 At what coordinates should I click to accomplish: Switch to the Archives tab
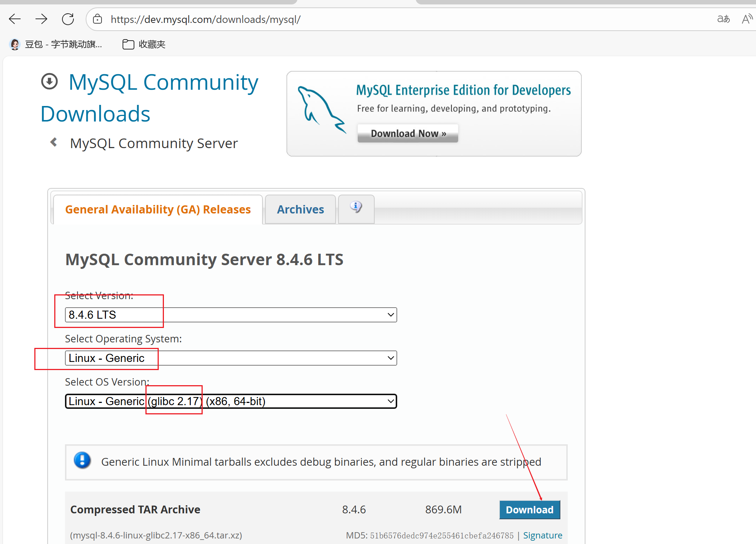coord(300,209)
